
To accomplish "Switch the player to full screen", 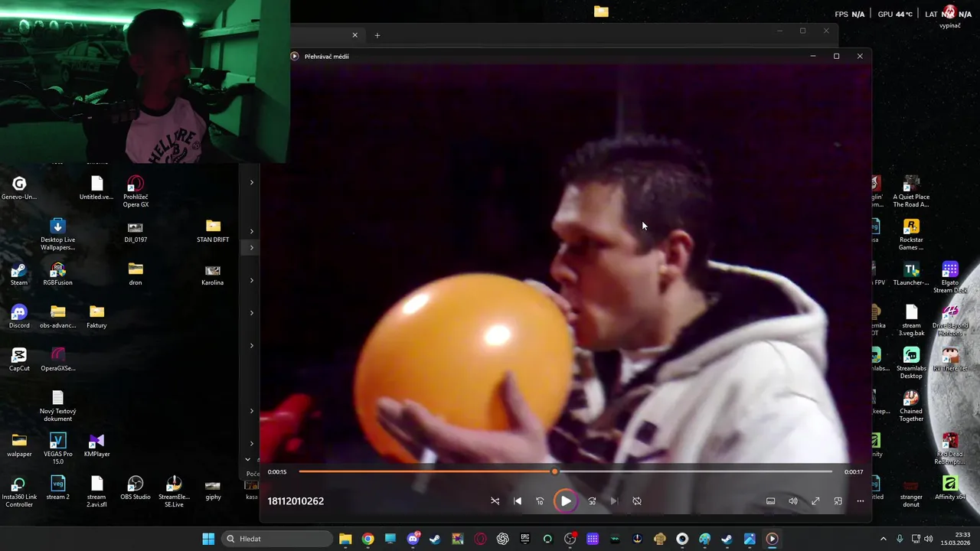I will point(815,501).
